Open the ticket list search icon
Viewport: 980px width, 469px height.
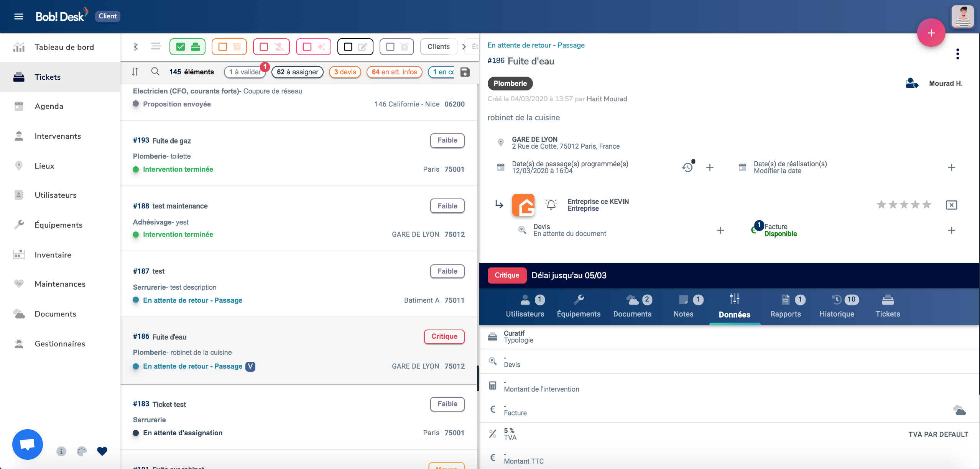click(155, 72)
